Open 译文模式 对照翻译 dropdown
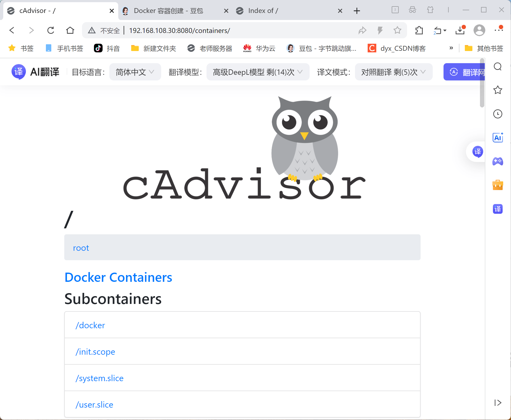 coord(394,72)
